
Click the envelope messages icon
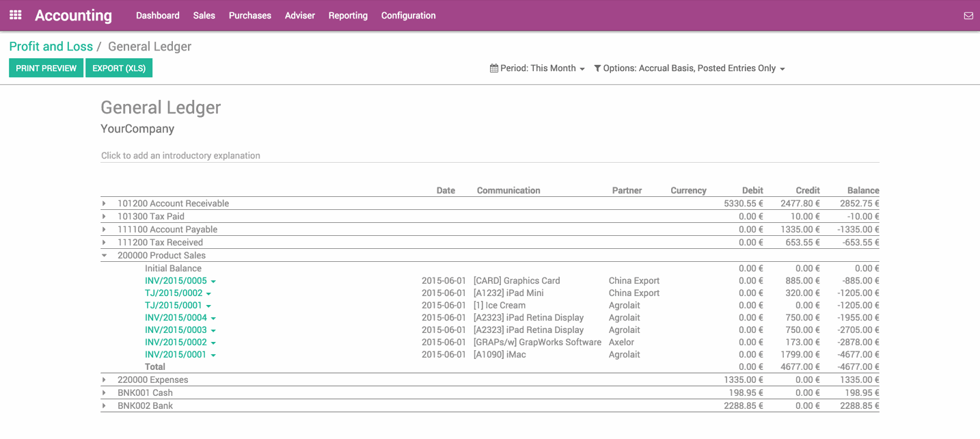pyautogui.click(x=968, y=16)
